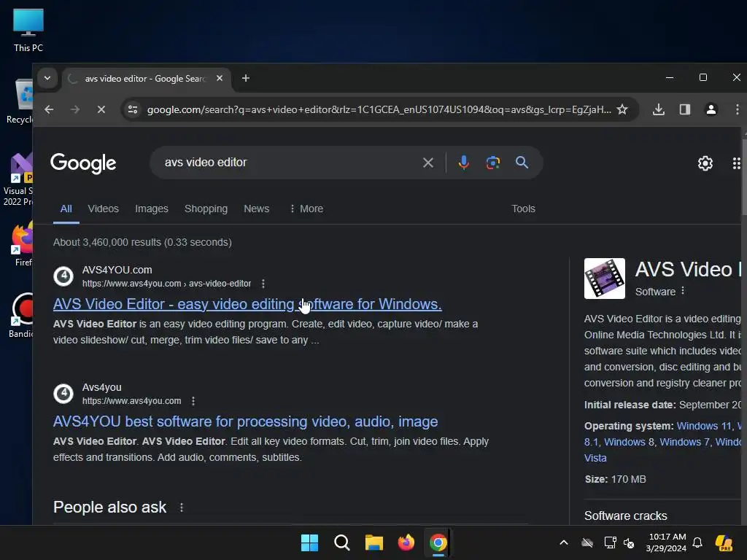
Task: Open search Tools options
Action: point(523,209)
